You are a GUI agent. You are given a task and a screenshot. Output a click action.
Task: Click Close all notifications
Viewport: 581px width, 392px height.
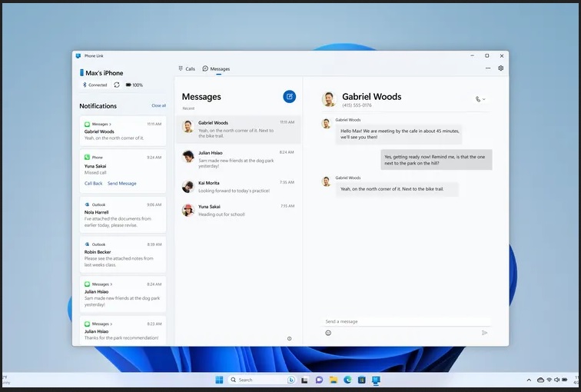click(158, 105)
